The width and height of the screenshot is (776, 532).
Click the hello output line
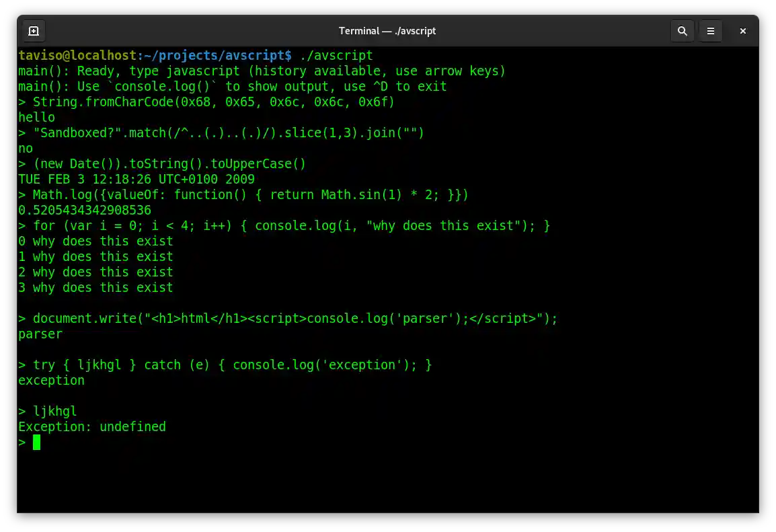pos(36,117)
